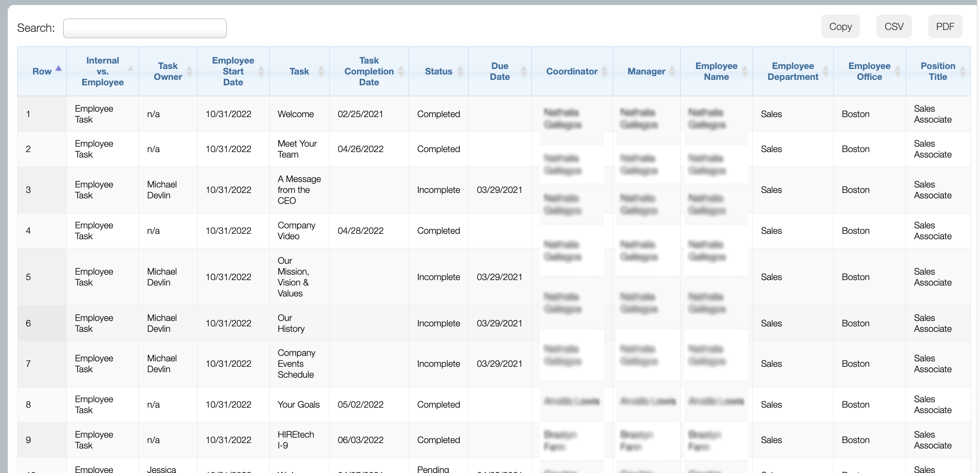980x473 pixels.
Task: Sort by Task column sort arrow
Action: (321, 71)
